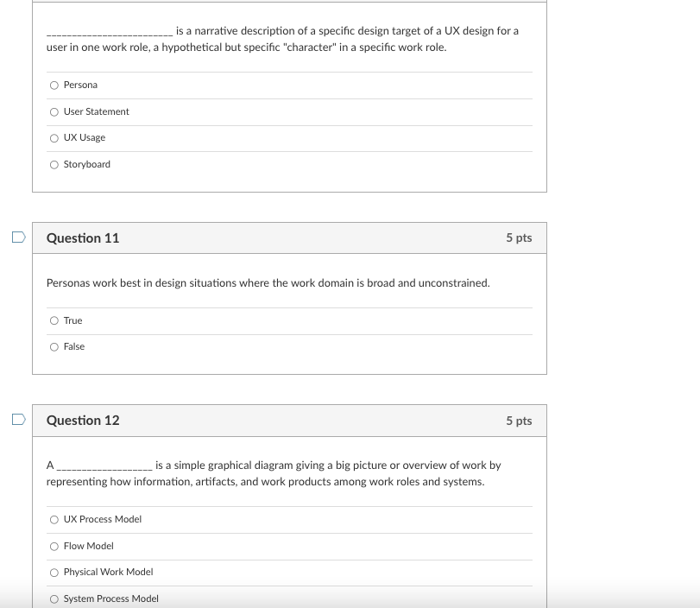This screenshot has width=700, height=608.
Task: Select False for Question 11
Action: [54, 346]
